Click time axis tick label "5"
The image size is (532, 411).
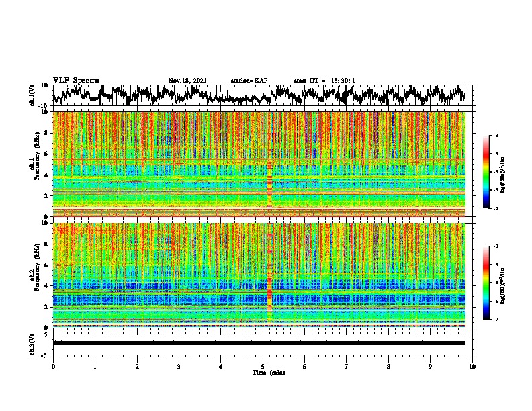[263, 367]
